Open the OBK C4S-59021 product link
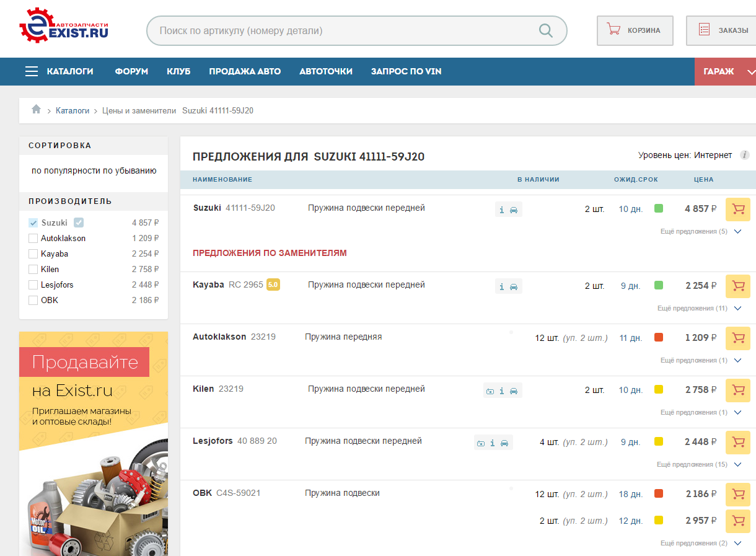This screenshot has height=556, width=756. click(227, 493)
